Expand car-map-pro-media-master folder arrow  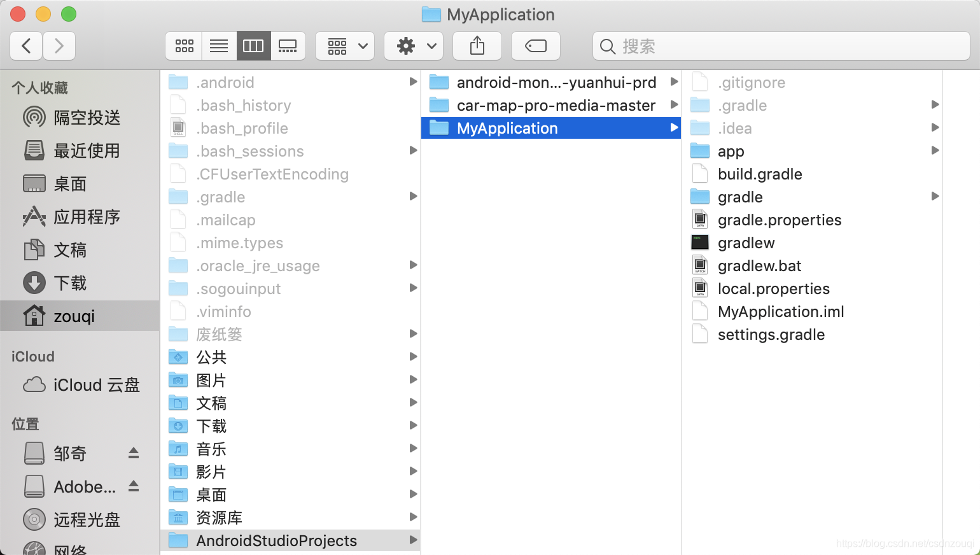pos(674,105)
